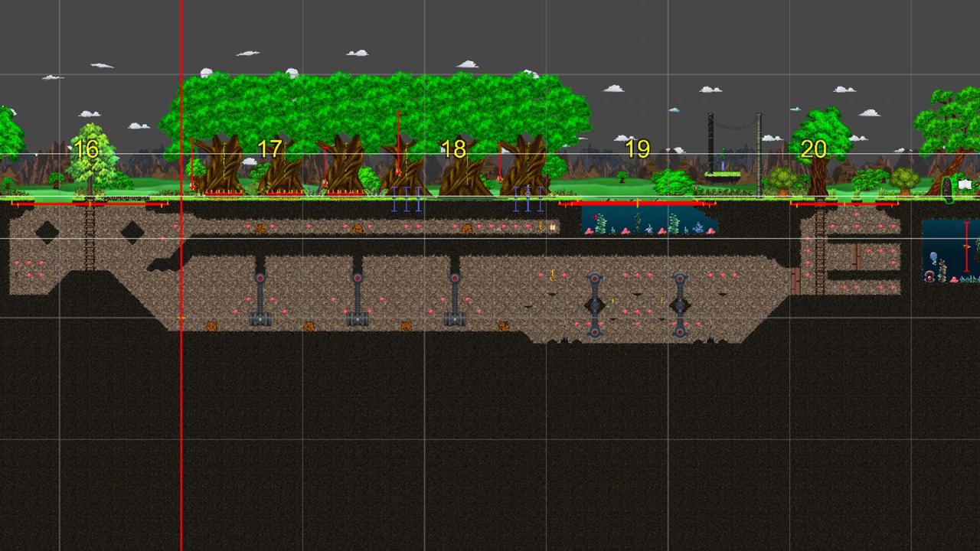This screenshot has height=551, width=980.
Task: Select the dark doorway beside the white flag
Action: pos(948,188)
